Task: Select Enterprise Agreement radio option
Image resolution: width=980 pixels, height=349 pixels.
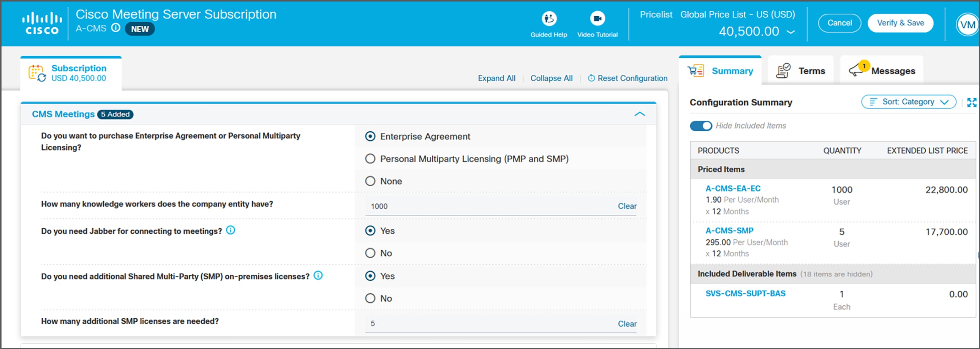Action: tap(370, 136)
